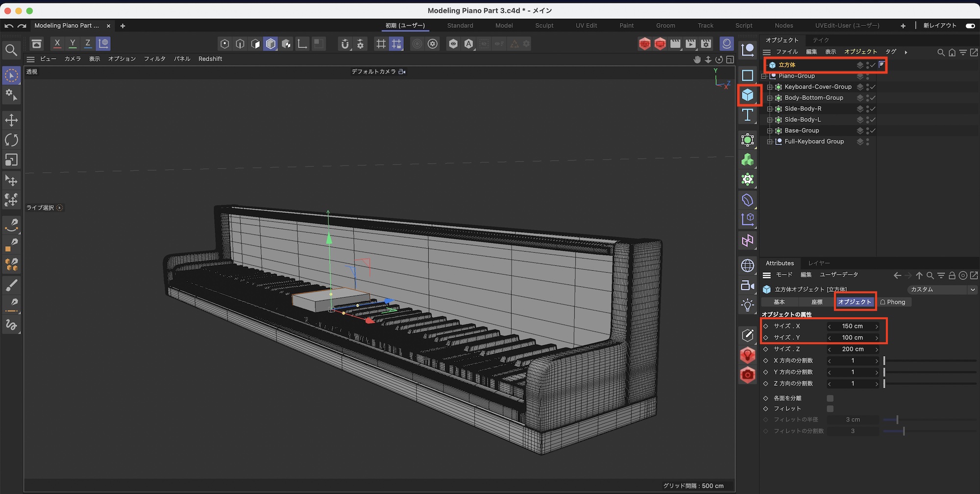Toggle the 新レイアウト switch
This screenshot has height=494, width=980.
coord(970,25)
